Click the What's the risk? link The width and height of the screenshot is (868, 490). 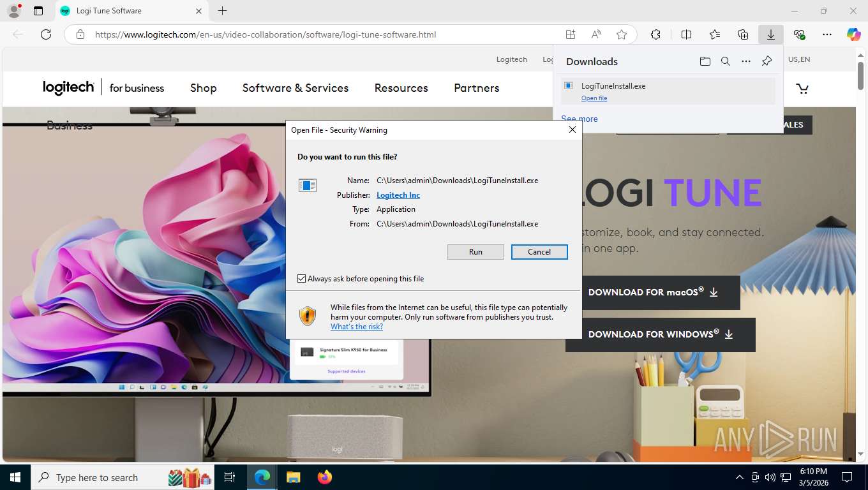pos(357,327)
